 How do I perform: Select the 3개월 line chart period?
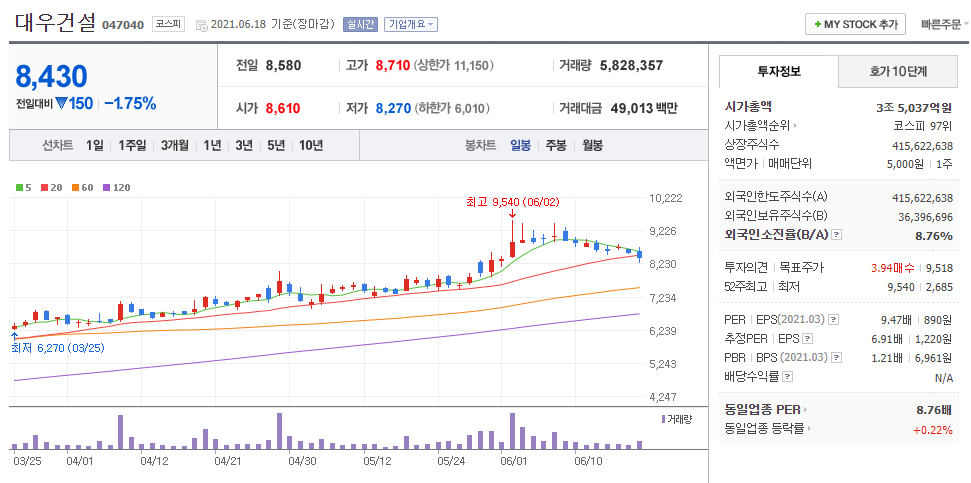tap(175, 146)
